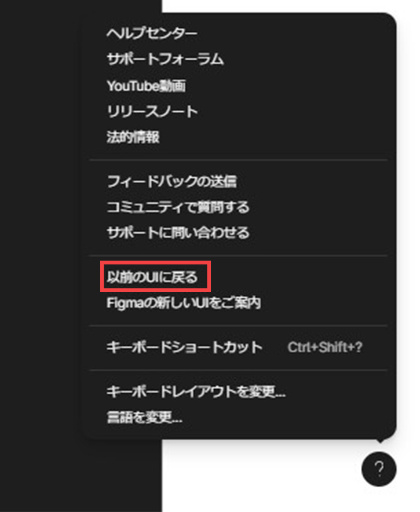Choose フィードバックの送信 option

tap(172, 181)
